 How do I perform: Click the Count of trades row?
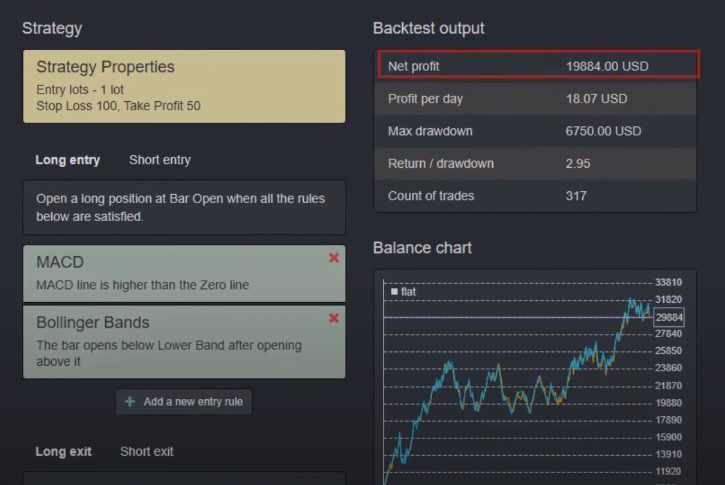coord(538,196)
